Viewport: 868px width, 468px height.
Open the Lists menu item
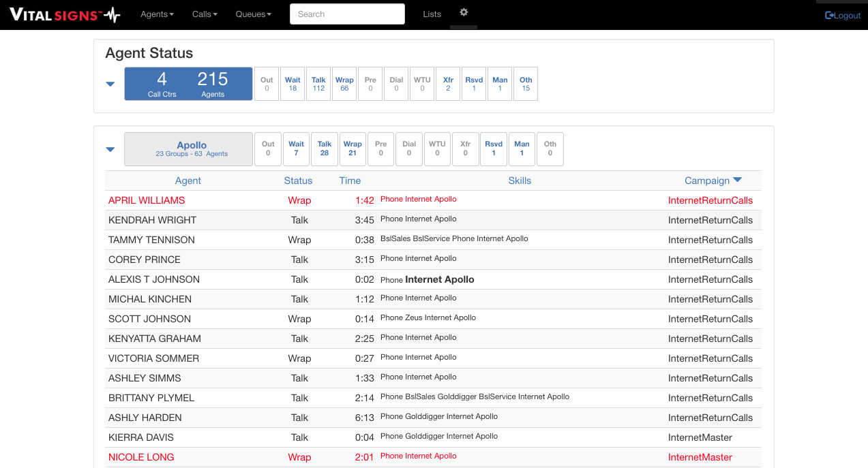coord(432,14)
